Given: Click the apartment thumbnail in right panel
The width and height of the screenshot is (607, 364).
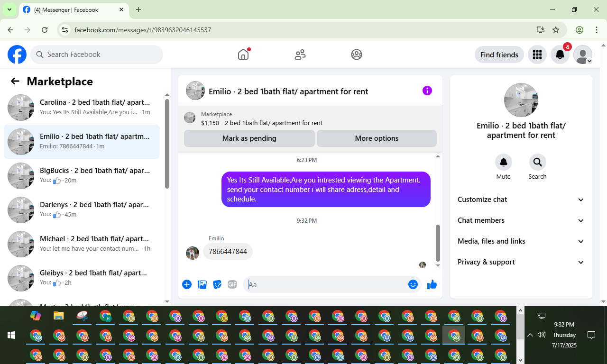Looking at the screenshot, I should pyautogui.click(x=521, y=100).
